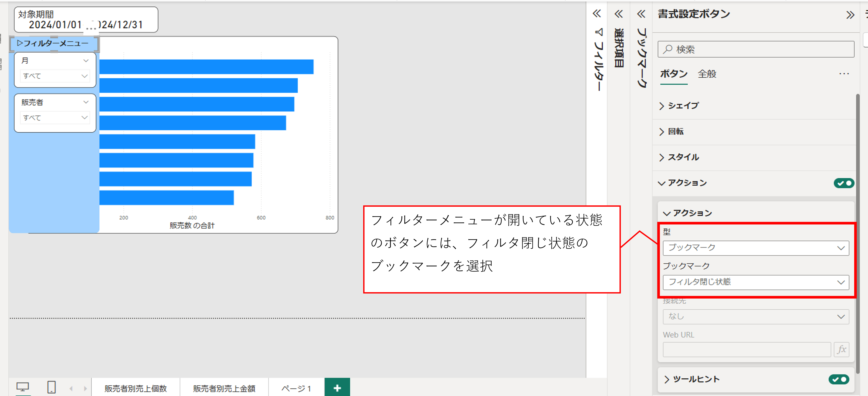Open the 型 dropdown showing ブックマーク

pos(756,248)
